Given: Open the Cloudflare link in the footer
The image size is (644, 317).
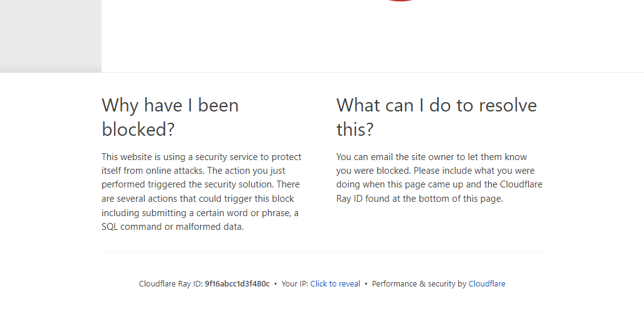Looking at the screenshot, I should tap(486, 284).
